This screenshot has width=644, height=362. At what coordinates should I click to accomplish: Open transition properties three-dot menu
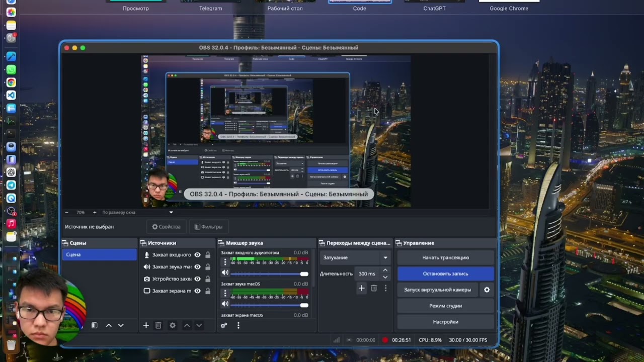[385, 288]
